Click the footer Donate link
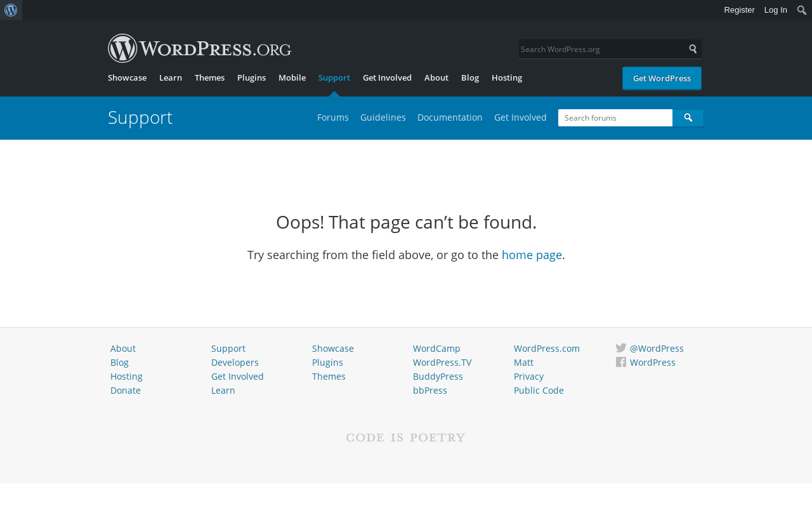 coord(126,391)
